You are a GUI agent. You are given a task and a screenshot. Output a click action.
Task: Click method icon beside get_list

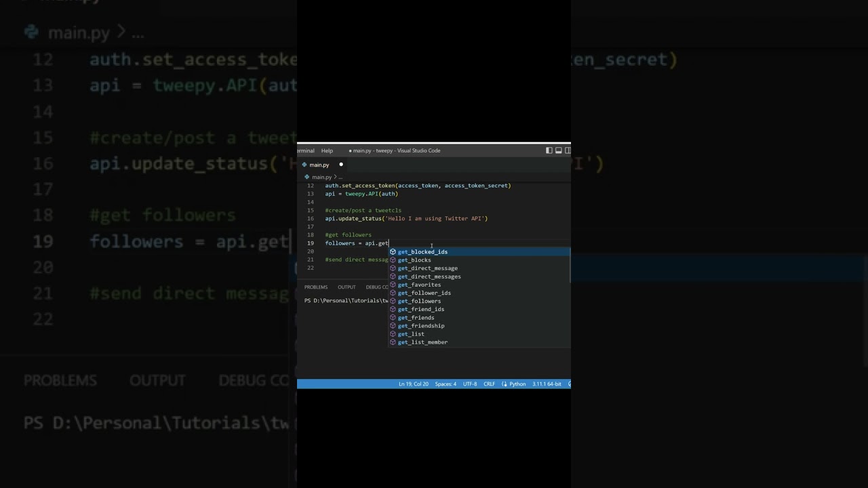pyautogui.click(x=393, y=333)
